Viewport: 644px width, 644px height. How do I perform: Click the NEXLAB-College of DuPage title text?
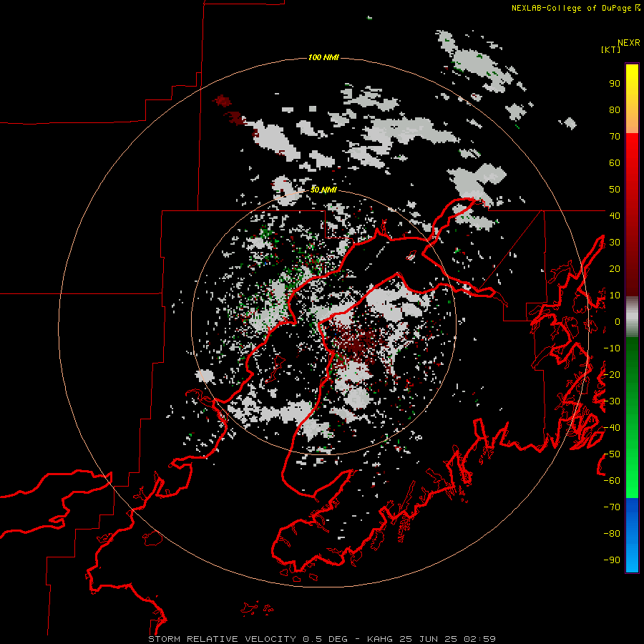coord(572,8)
